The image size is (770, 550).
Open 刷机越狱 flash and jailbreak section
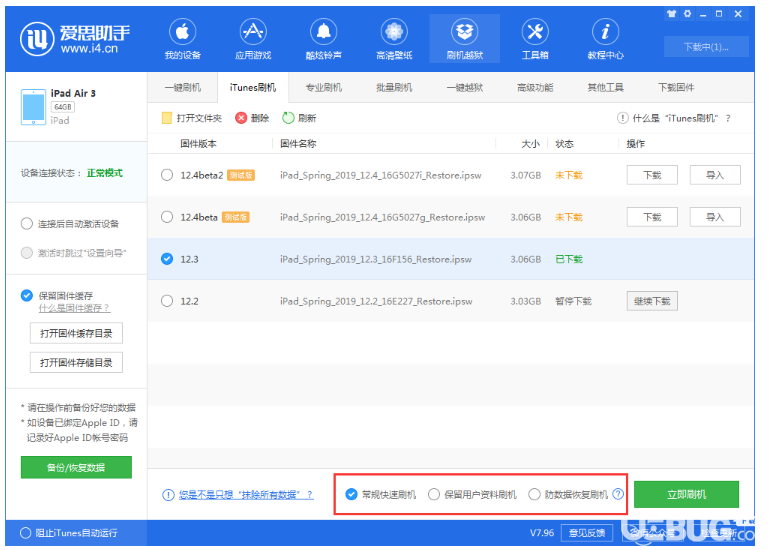coord(465,39)
